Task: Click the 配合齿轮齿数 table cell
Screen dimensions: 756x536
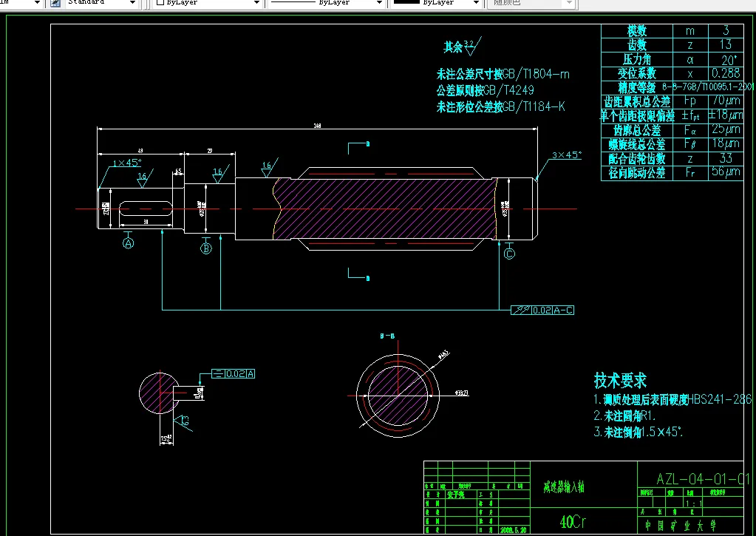Action: tap(637, 159)
